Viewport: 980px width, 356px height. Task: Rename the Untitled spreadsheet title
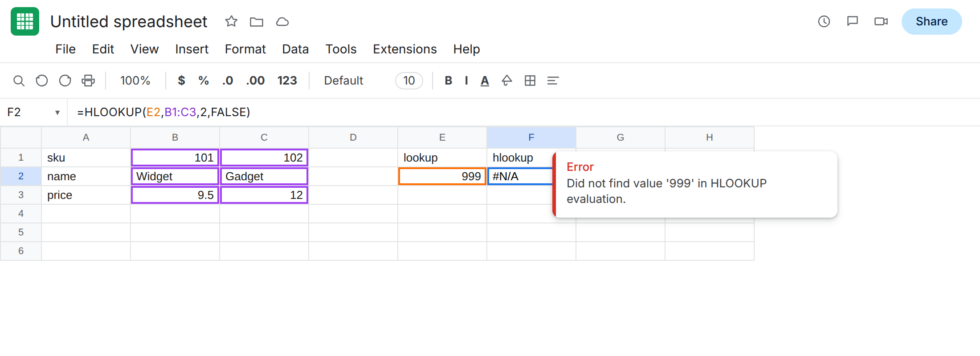coord(129,21)
